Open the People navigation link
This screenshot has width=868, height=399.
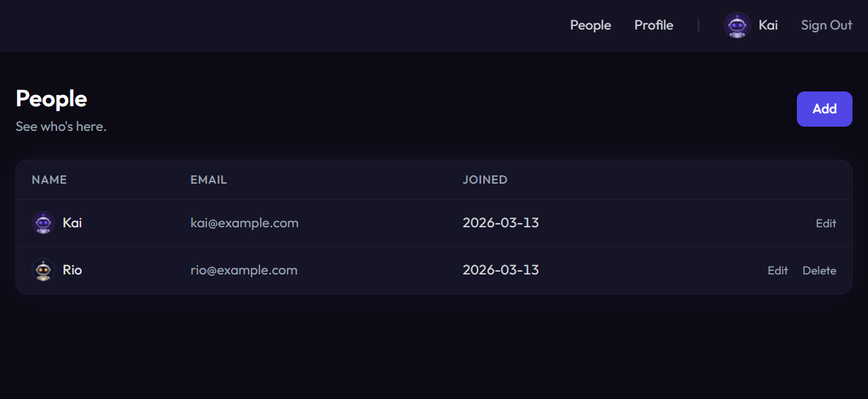[x=590, y=25]
